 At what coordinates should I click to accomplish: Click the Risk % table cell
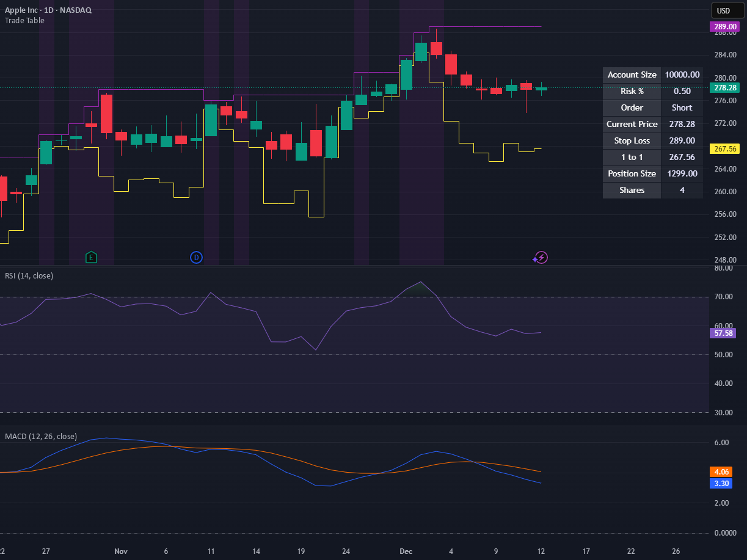[x=632, y=91]
